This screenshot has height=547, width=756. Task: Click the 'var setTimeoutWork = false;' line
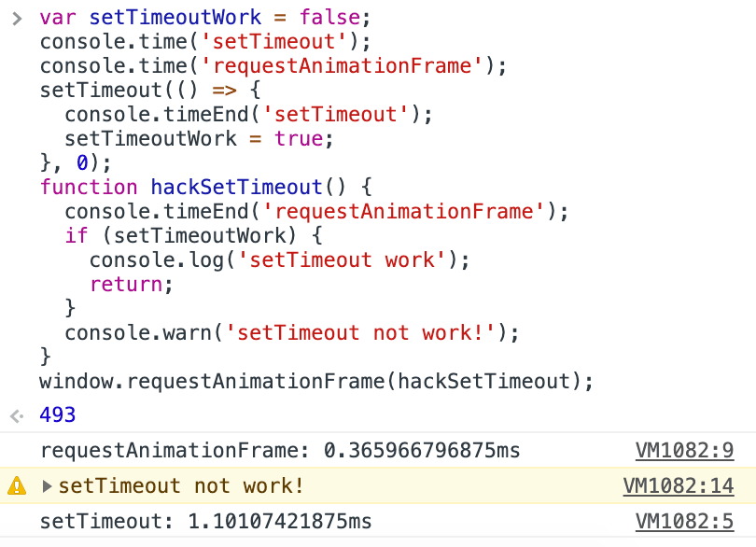tap(205, 18)
